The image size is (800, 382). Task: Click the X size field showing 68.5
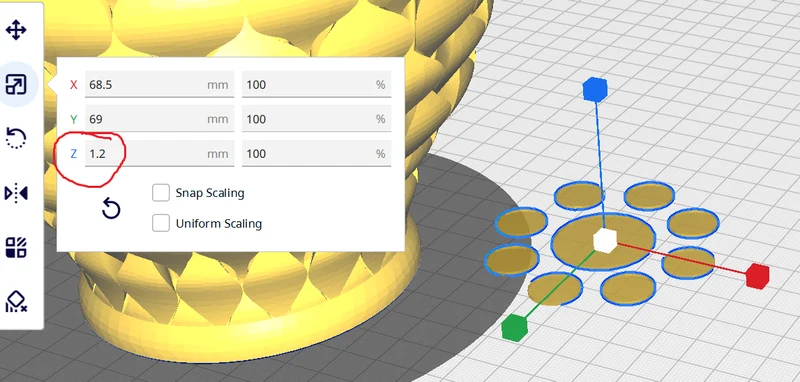pos(159,84)
